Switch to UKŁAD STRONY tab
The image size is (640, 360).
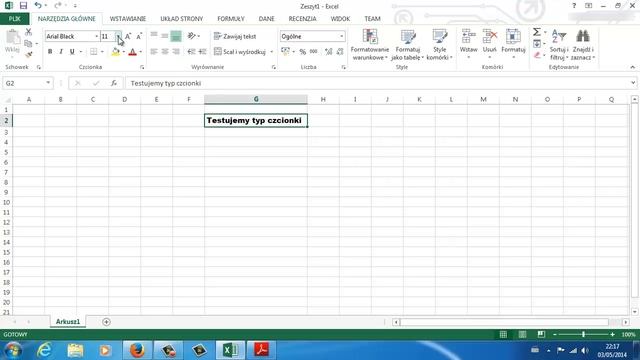click(181, 19)
